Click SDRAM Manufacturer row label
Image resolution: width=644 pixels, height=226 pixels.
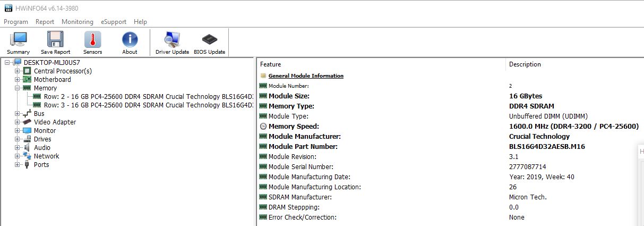300,197
